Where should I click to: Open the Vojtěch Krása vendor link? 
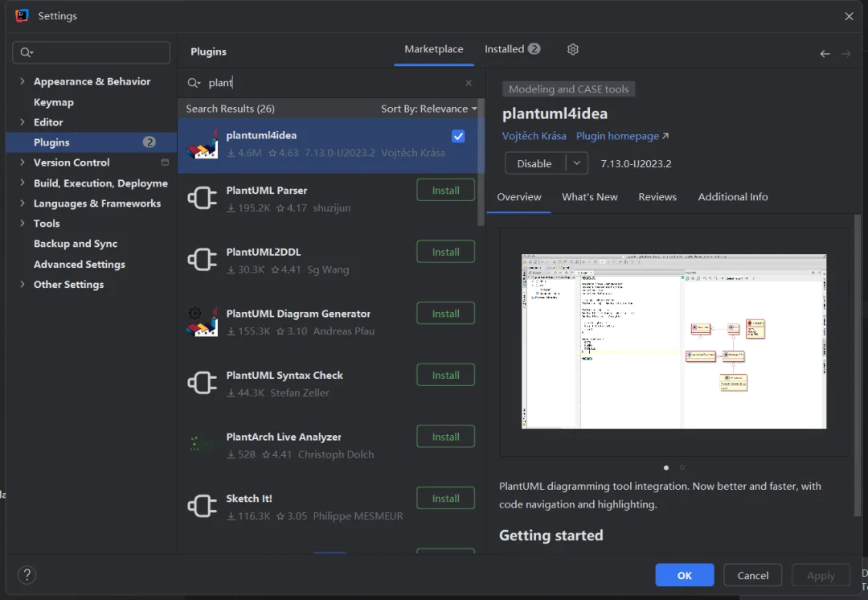[x=534, y=136]
